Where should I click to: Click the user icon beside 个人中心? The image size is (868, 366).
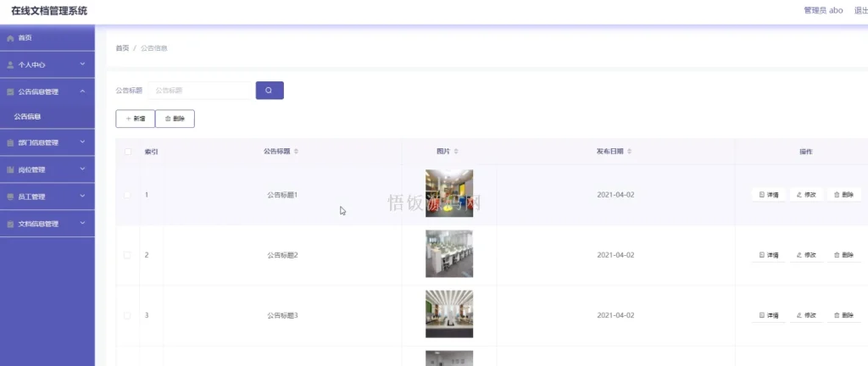(10, 64)
